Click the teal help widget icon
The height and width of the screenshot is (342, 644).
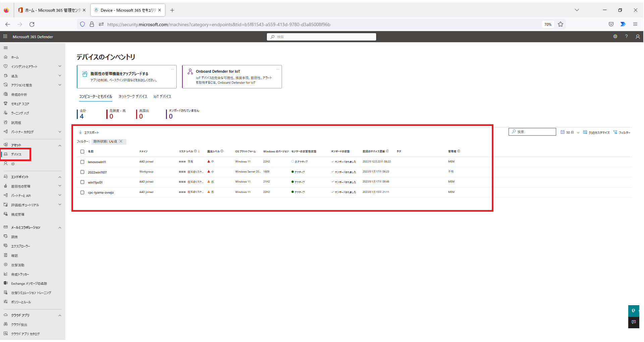(634, 311)
